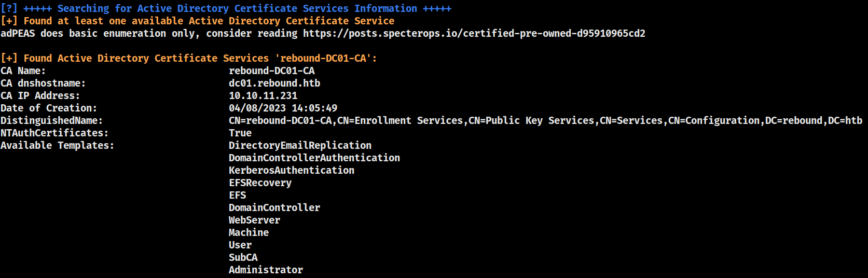
Task: Click the KerberosAuthentication template line
Action: click(x=292, y=171)
